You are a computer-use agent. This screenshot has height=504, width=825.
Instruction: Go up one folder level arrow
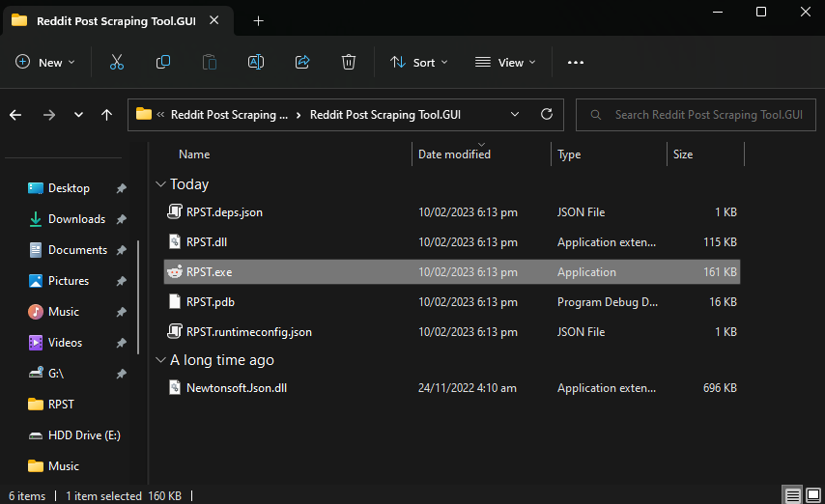pos(107,115)
